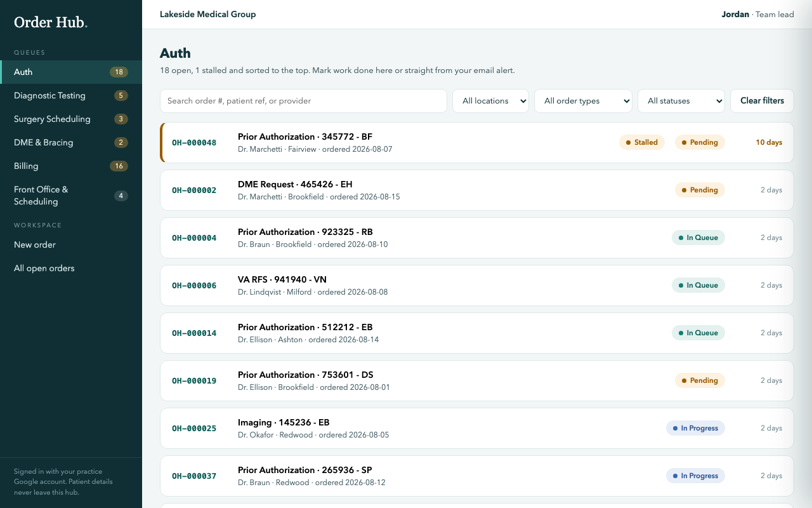Image resolution: width=812 pixels, height=508 pixels.
Task: Click title Prior Authorization · 512212 - EB
Action: click(305, 327)
